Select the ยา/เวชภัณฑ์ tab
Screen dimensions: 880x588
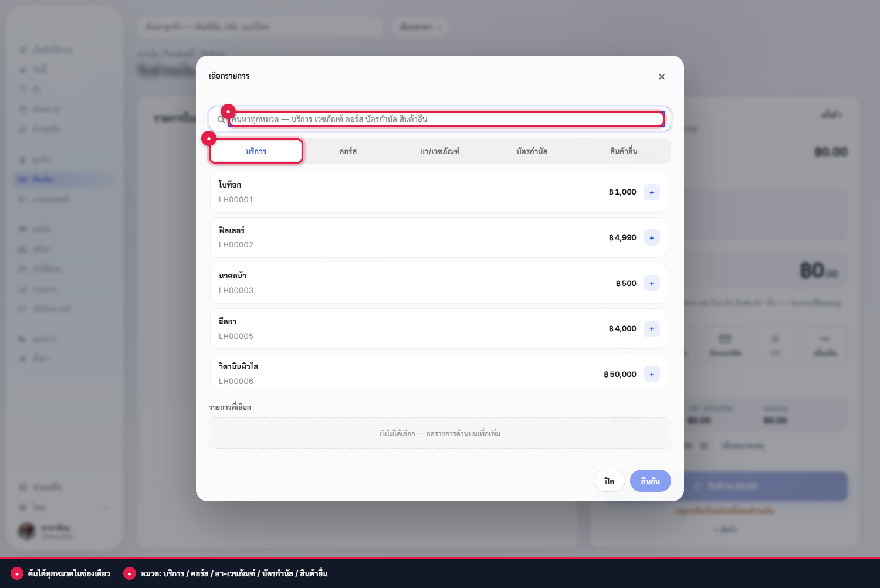(440, 151)
